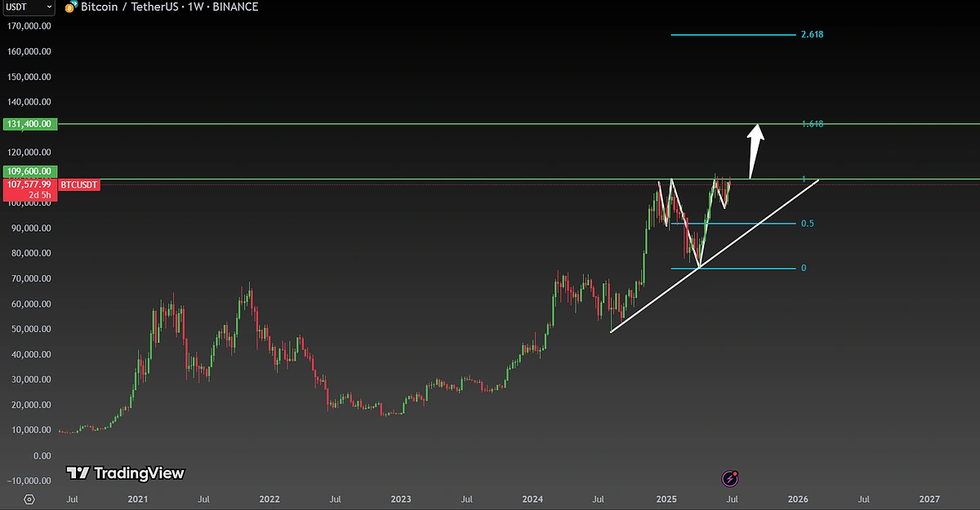
Task: Click the red 107,577.99 current price label
Action: pos(29,185)
